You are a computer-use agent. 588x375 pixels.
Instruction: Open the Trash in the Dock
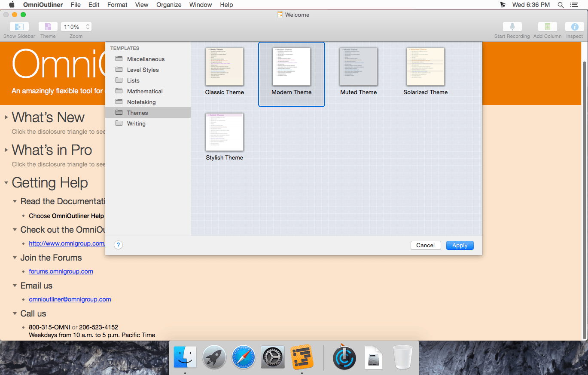coord(403,357)
